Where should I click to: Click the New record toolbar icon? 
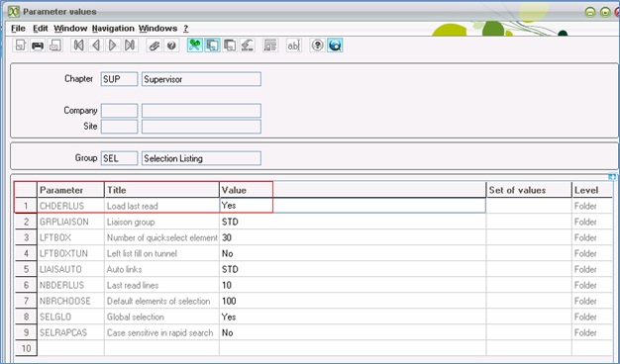(20, 45)
